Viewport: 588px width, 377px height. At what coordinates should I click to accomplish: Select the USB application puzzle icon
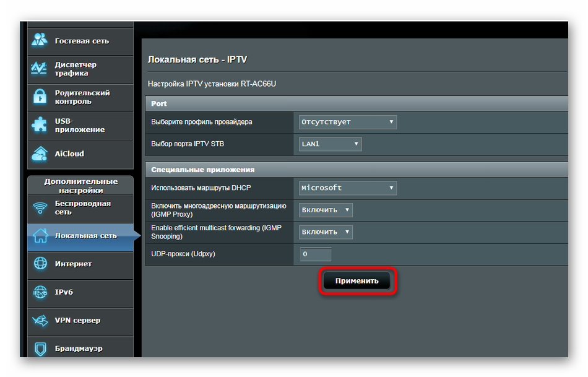pos(40,126)
